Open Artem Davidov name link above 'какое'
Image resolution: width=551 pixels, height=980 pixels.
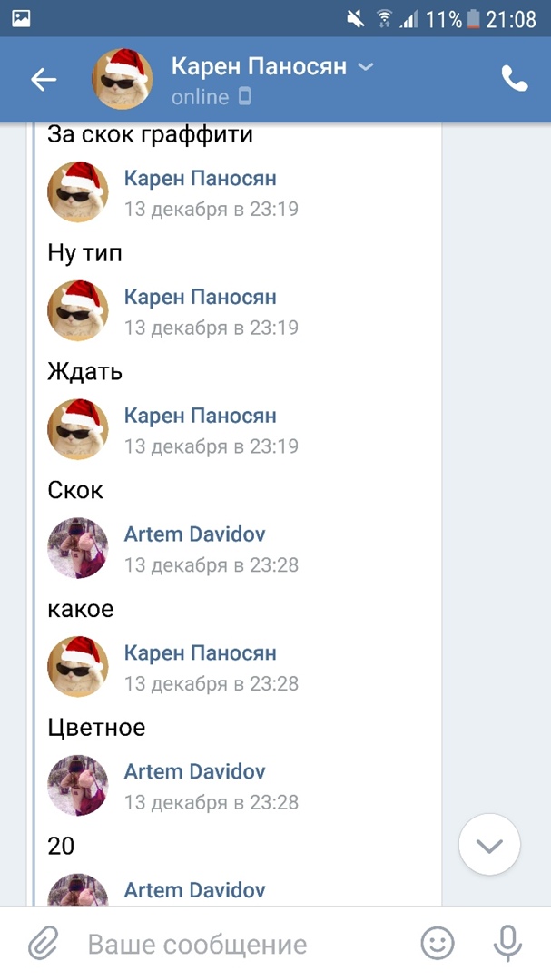pyautogui.click(x=194, y=534)
